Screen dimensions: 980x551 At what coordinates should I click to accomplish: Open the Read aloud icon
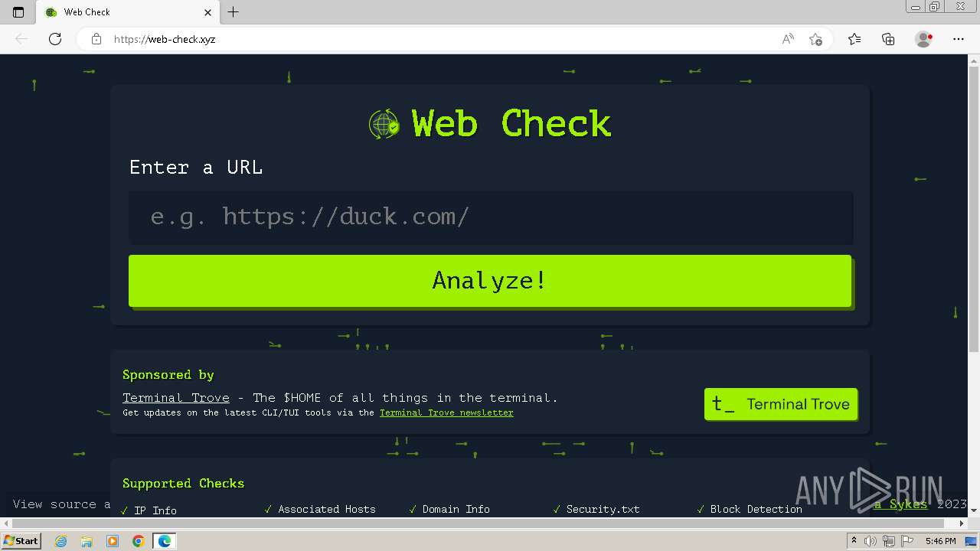(x=788, y=39)
